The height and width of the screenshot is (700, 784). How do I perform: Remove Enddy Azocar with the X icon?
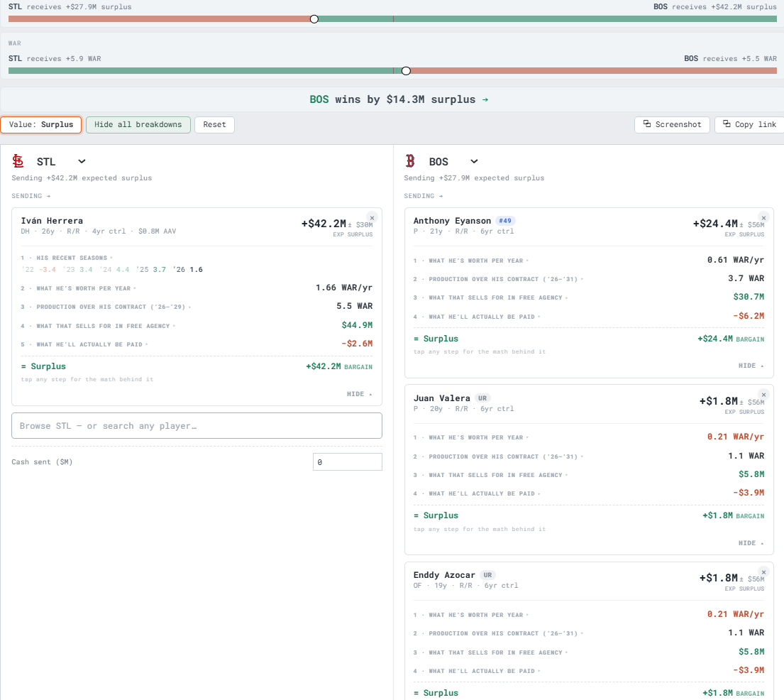pos(763,572)
